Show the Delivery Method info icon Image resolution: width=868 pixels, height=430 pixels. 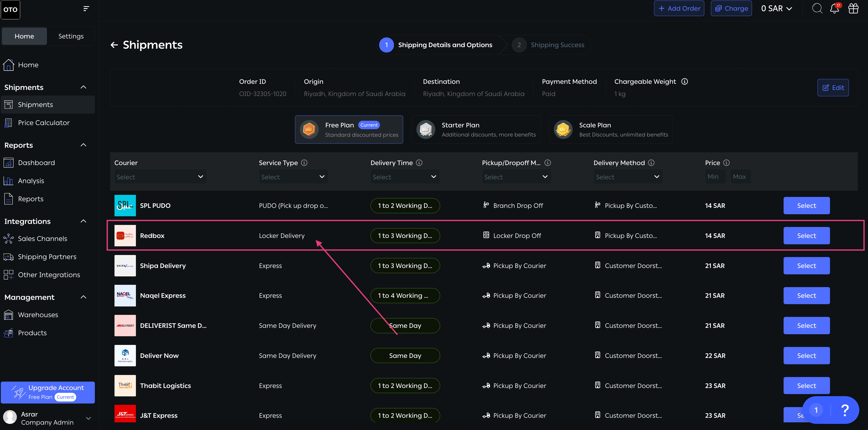pos(651,163)
